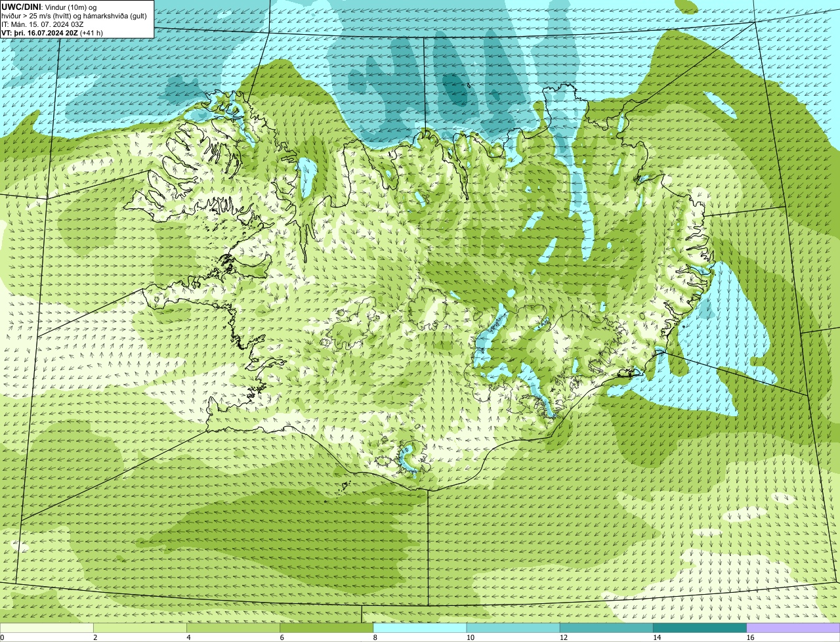Pick the light cyan 8–10 legend swatch
The image size is (840, 642).
point(420,628)
